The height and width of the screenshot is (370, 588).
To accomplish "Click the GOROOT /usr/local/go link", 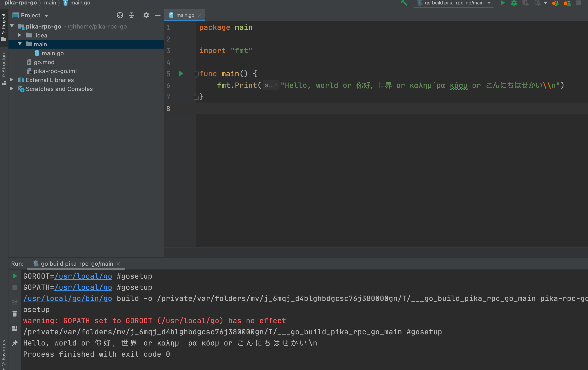I will [83, 276].
